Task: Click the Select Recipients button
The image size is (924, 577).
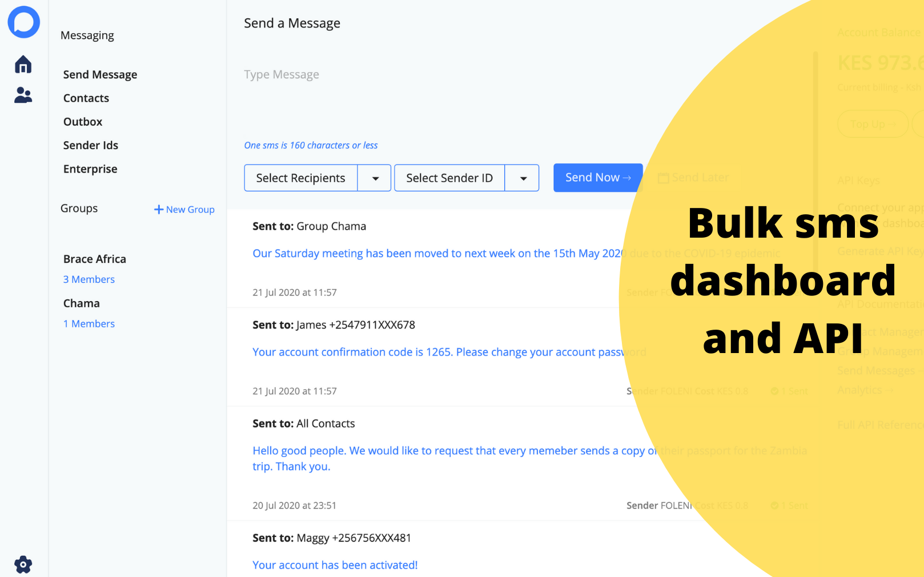Action: pyautogui.click(x=301, y=178)
